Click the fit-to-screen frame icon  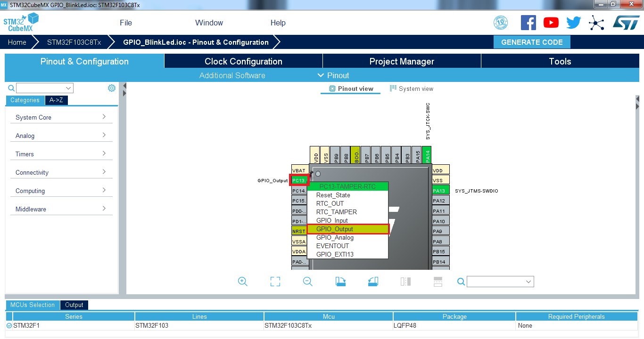pyautogui.click(x=275, y=282)
